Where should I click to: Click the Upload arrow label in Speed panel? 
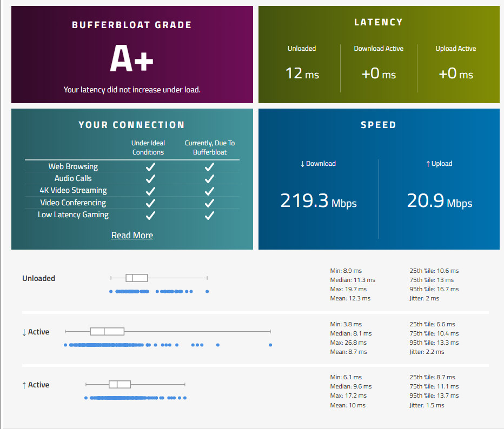coord(439,164)
